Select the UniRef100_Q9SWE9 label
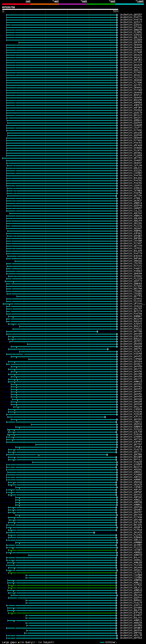This screenshot has width=146, height=644. (131, 628)
